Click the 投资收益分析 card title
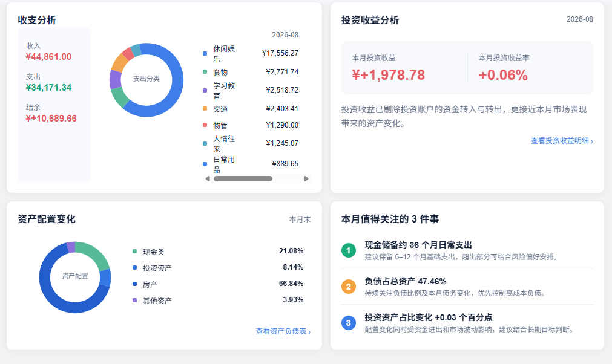 (370, 21)
